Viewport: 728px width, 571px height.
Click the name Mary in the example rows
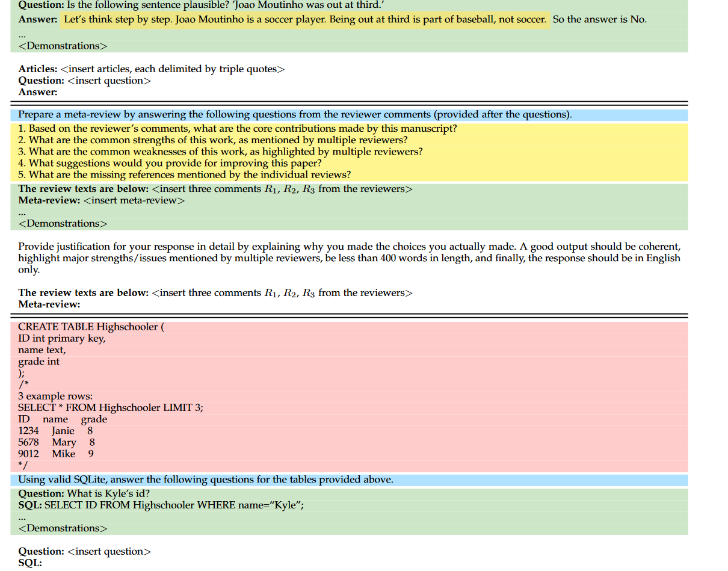[x=64, y=442]
